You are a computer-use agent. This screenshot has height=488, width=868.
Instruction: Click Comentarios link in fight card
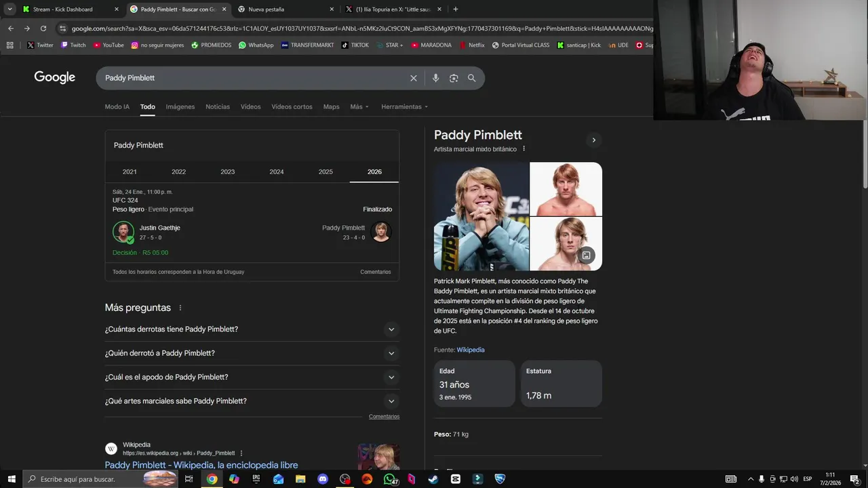pyautogui.click(x=376, y=272)
